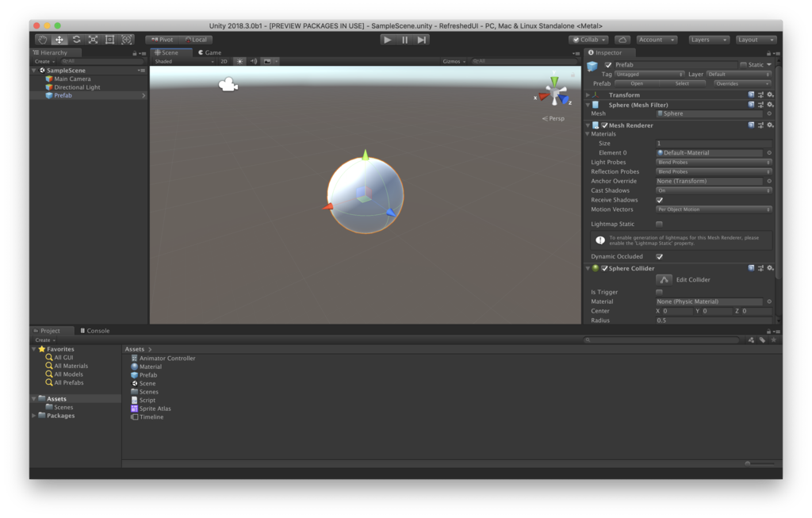Open the Sphere Collider settings gear

click(770, 268)
